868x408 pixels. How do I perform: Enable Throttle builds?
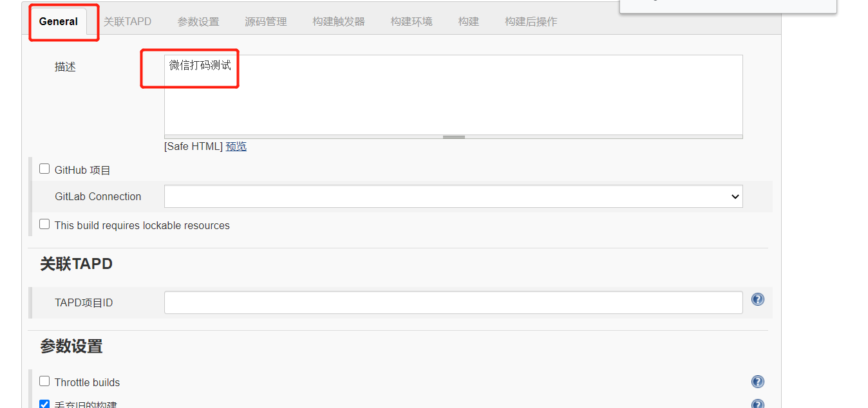coord(44,380)
